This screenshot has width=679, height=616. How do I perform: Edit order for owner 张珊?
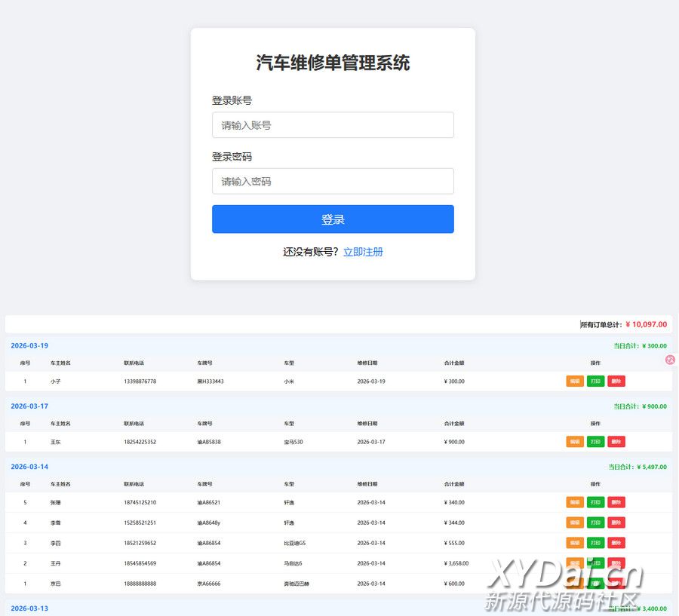click(575, 502)
